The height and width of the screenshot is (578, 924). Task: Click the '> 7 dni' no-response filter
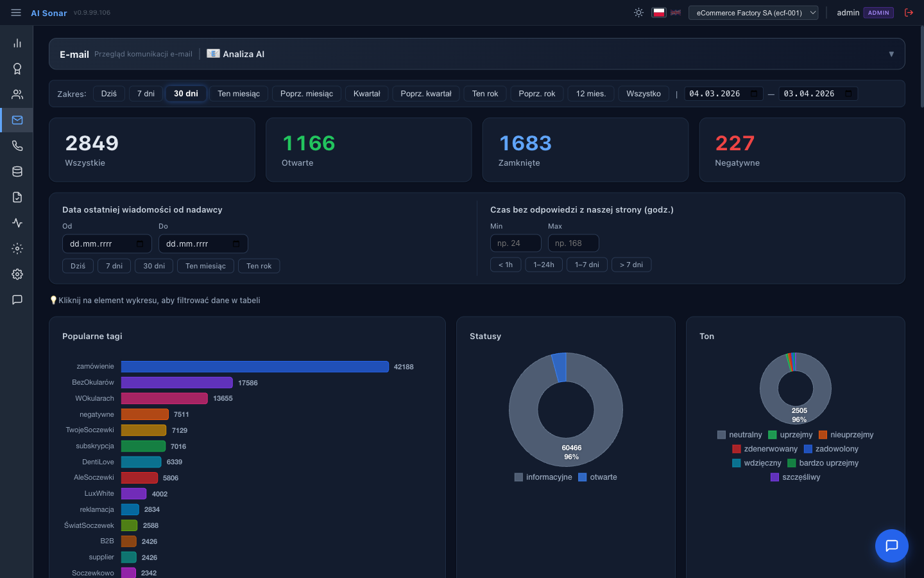pyautogui.click(x=631, y=265)
